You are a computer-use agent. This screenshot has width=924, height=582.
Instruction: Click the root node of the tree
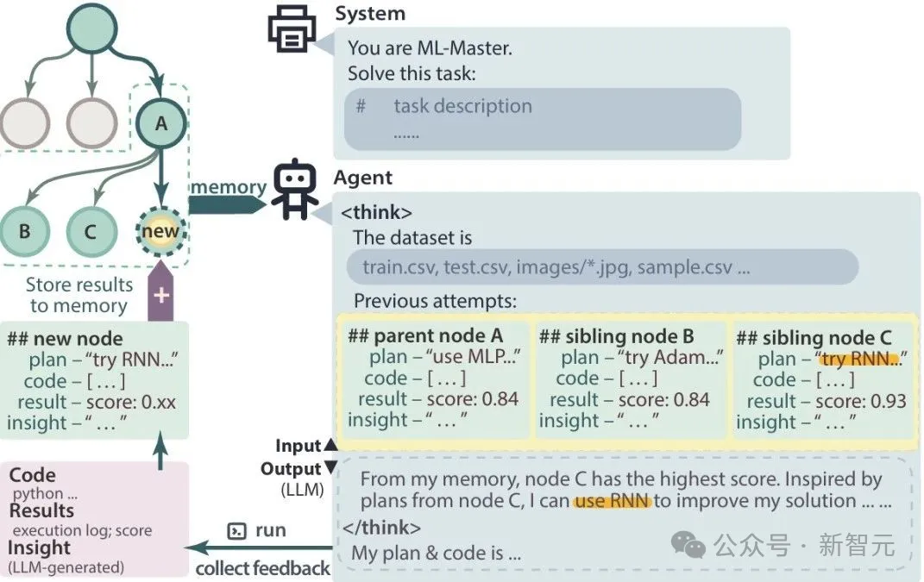(91, 28)
